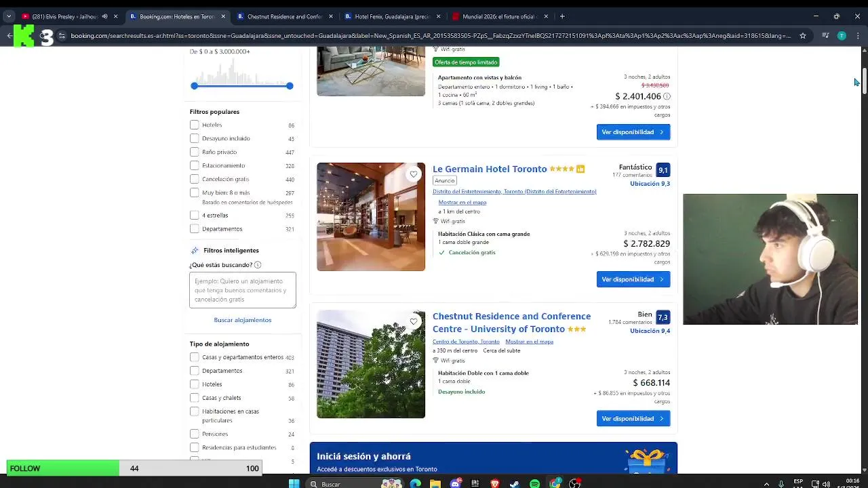The image size is (868, 488).
Task: Open the browser menu with the three dots
Action: tap(857, 36)
